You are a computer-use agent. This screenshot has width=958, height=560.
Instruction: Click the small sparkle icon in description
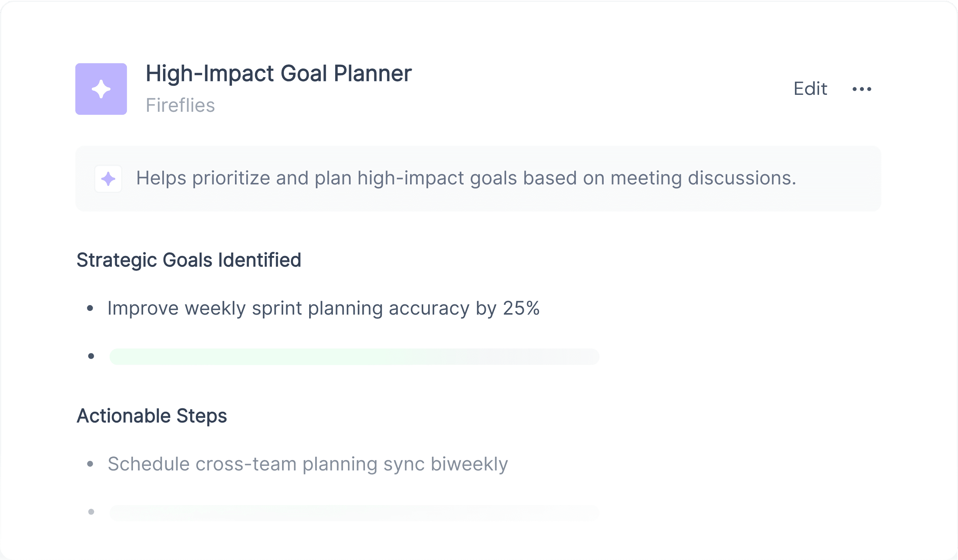tap(108, 179)
